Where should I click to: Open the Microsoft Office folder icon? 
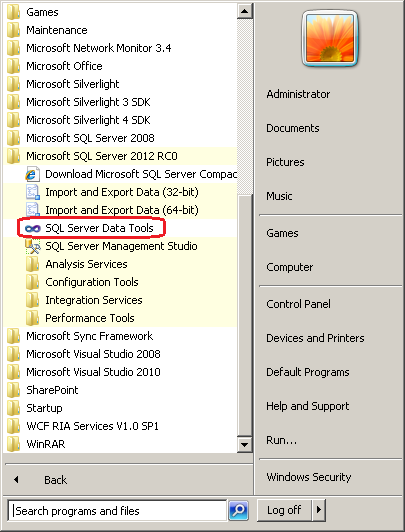[x=14, y=66]
